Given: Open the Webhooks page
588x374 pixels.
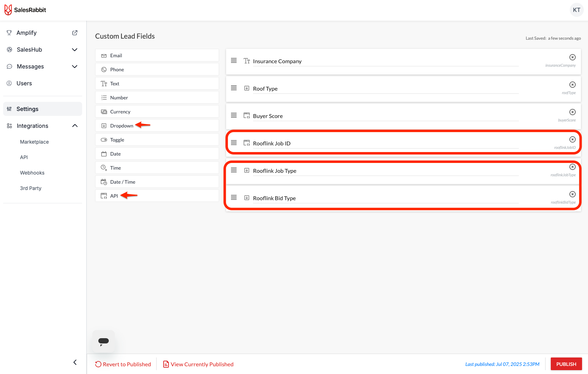Looking at the screenshot, I should [32, 172].
